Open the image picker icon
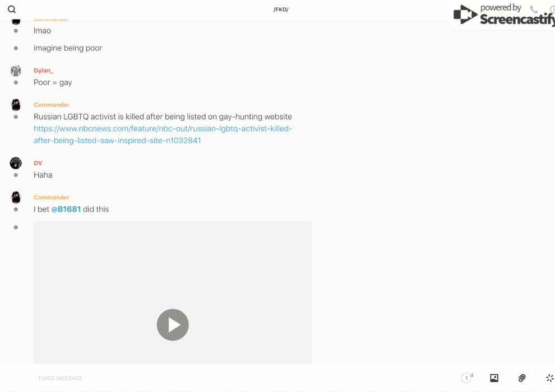The width and height of the screenshot is (555, 392). click(494, 378)
